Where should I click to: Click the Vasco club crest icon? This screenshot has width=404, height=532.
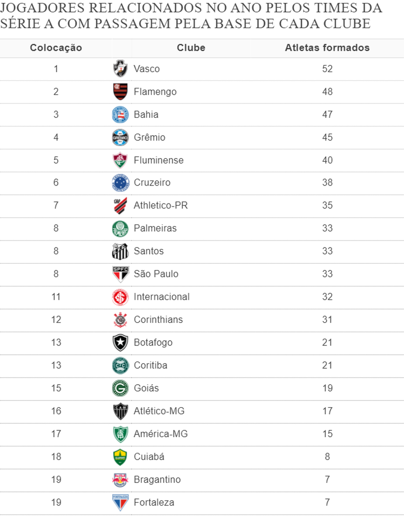(120, 69)
